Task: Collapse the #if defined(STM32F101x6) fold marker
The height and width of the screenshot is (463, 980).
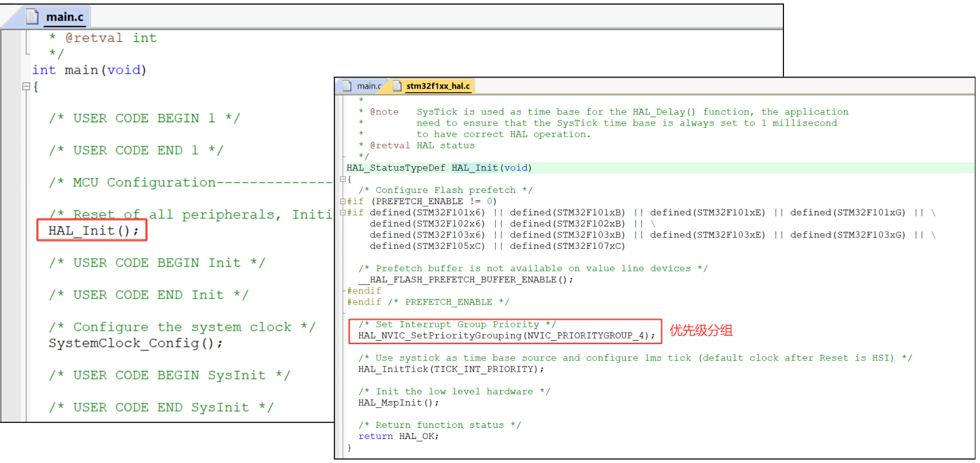Action: [x=343, y=213]
